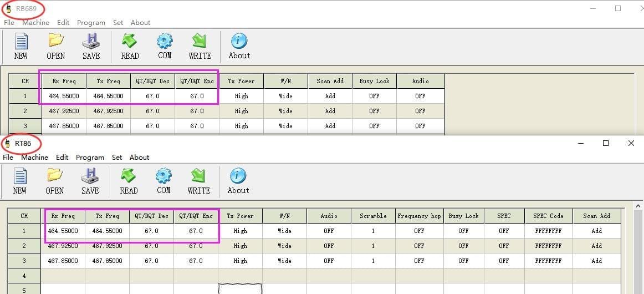Maximize the RB689 window
The image size is (644, 294).
click(618, 8)
